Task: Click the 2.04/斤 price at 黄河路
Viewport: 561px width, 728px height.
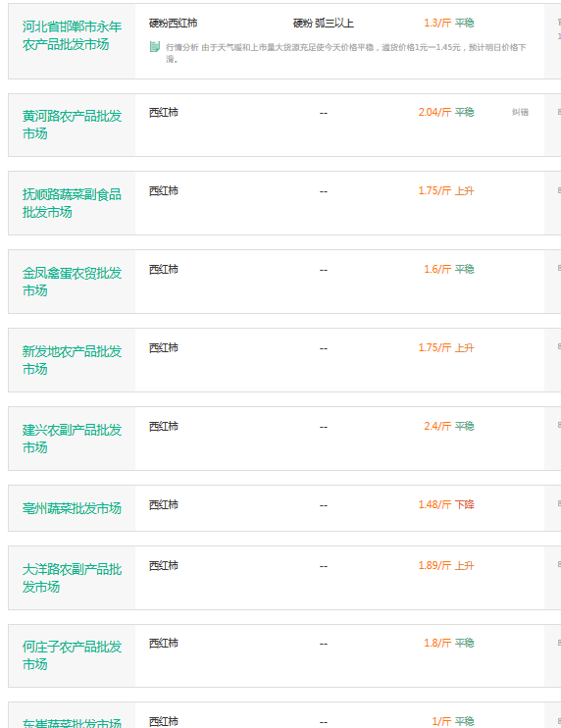Action: pyautogui.click(x=434, y=112)
